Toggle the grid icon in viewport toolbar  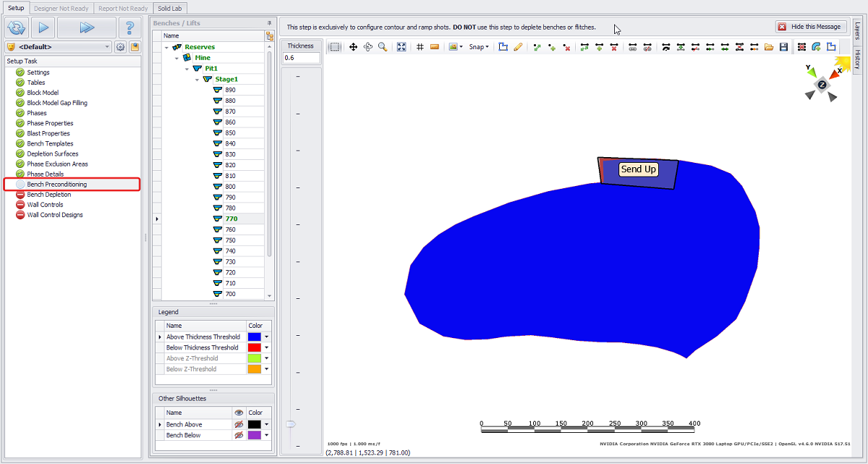(420, 47)
